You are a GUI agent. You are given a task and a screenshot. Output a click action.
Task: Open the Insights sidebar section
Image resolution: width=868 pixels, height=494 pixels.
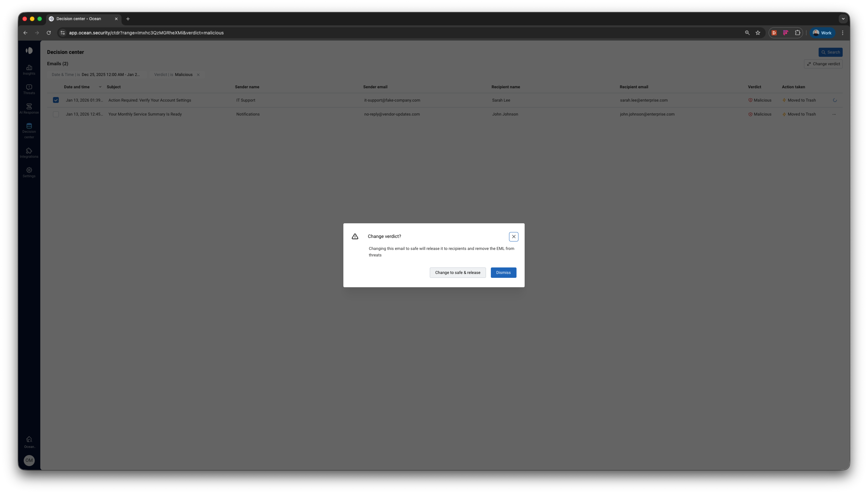(29, 70)
